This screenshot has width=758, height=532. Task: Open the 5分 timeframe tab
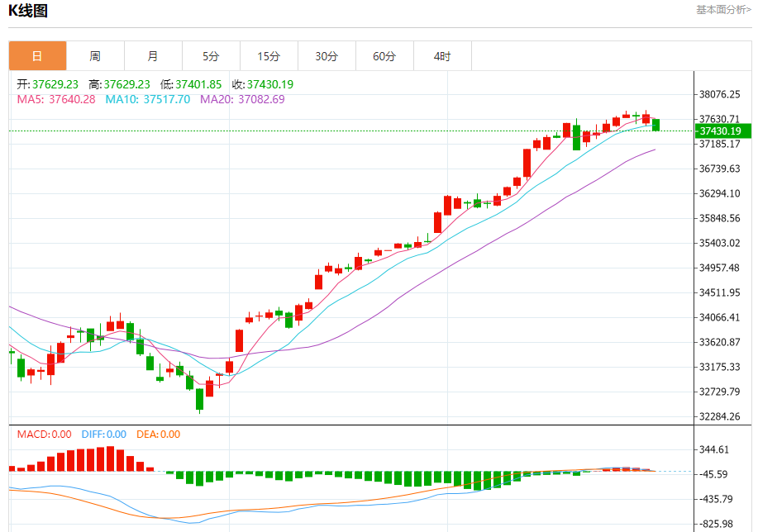(212, 56)
